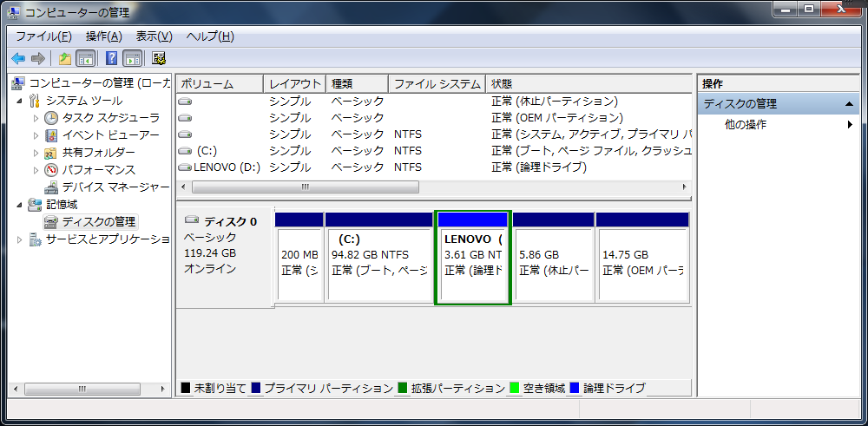Click the drive icon of (C:) row
This screenshot has height=426, width=868.
click(186, 150)
